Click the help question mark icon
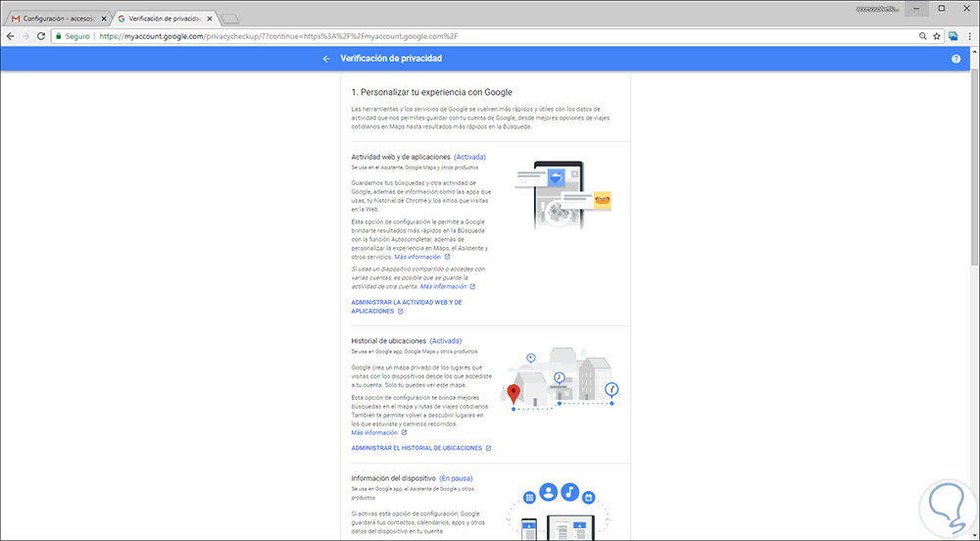 pyautogui.click(x=955, y=59)
